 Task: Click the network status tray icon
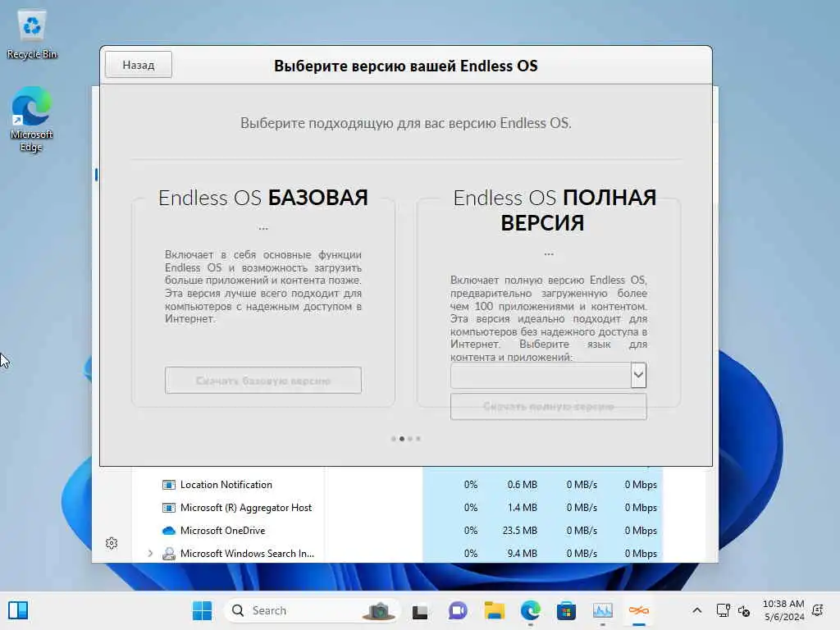pyautogui.click(x=724, y=610)
